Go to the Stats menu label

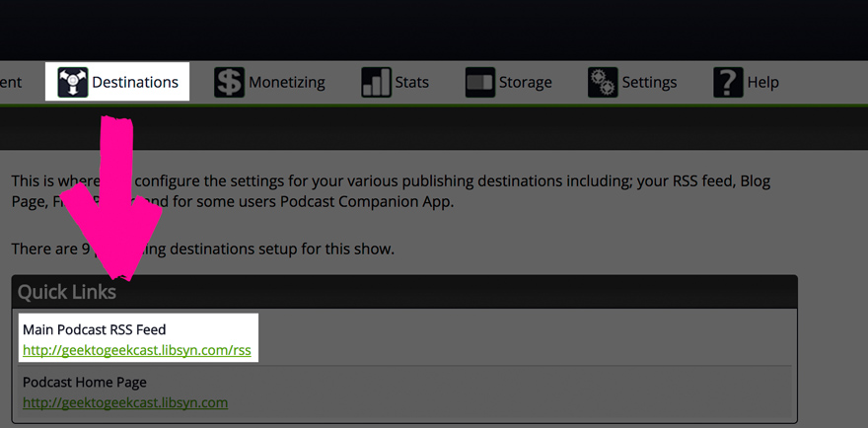click(x=412, y=83)
